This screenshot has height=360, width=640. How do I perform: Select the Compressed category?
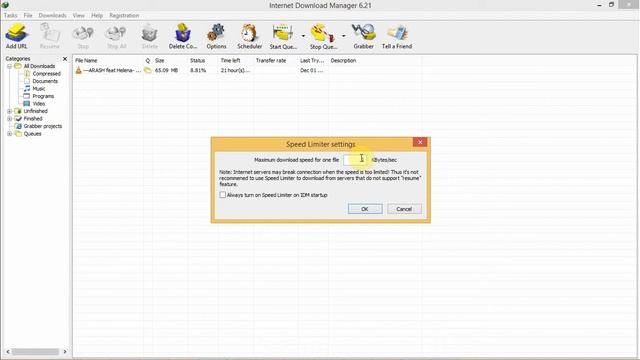coord(47,74)
